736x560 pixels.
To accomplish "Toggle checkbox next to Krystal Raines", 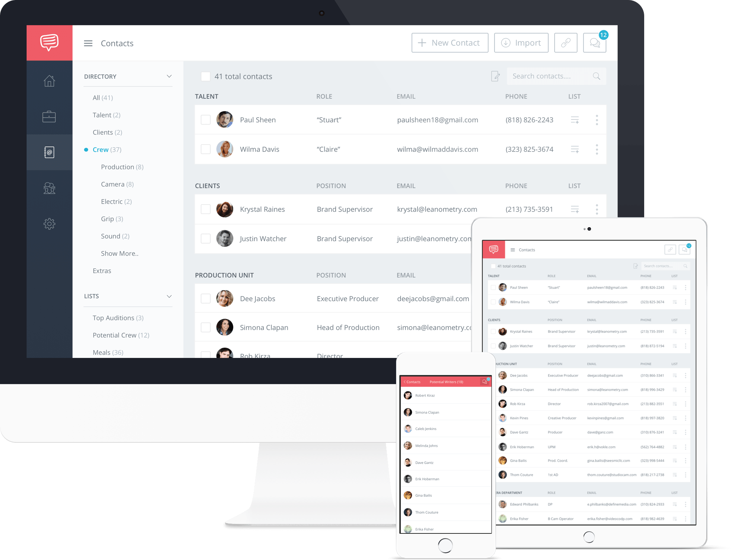I will click(x=205, y=208).
